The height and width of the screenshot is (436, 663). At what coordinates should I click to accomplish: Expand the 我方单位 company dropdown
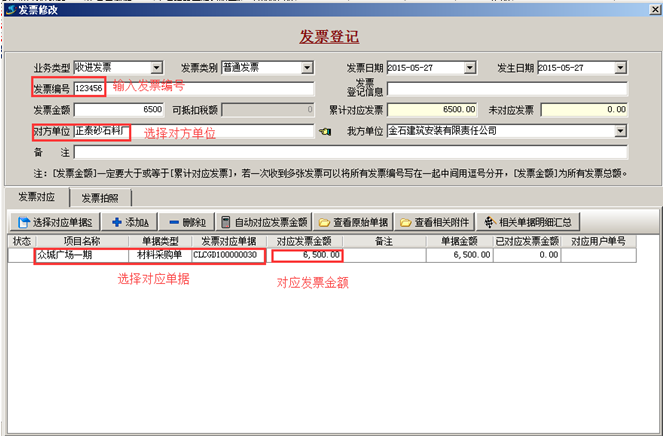(x=621, y=131)
